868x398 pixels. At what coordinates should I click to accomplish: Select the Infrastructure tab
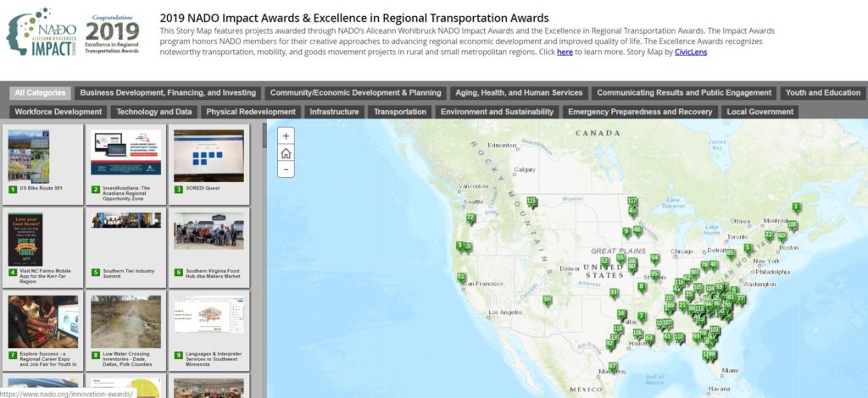click(334, 112)
